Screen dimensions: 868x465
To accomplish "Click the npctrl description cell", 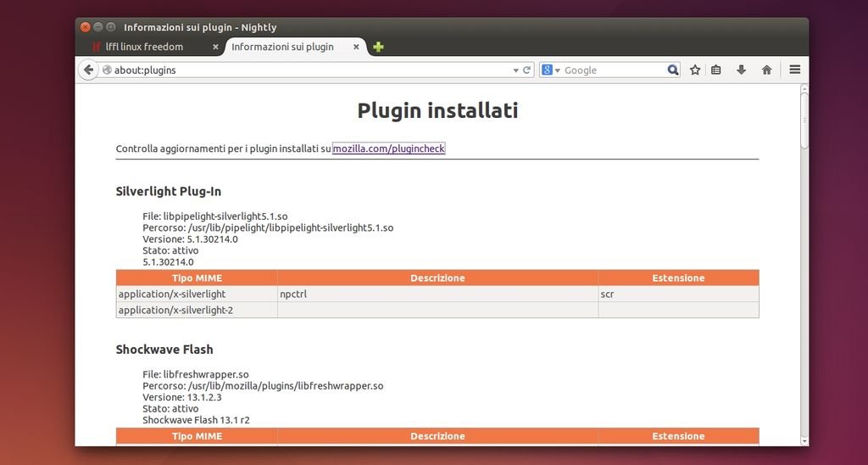I will tap(437, 294).
